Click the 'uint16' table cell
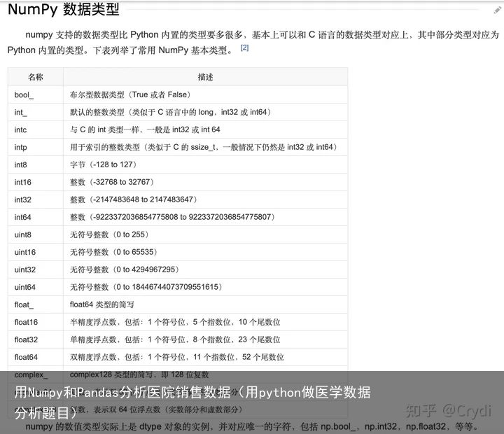This screenshot has width=504, height=434. tap(36, 253)
